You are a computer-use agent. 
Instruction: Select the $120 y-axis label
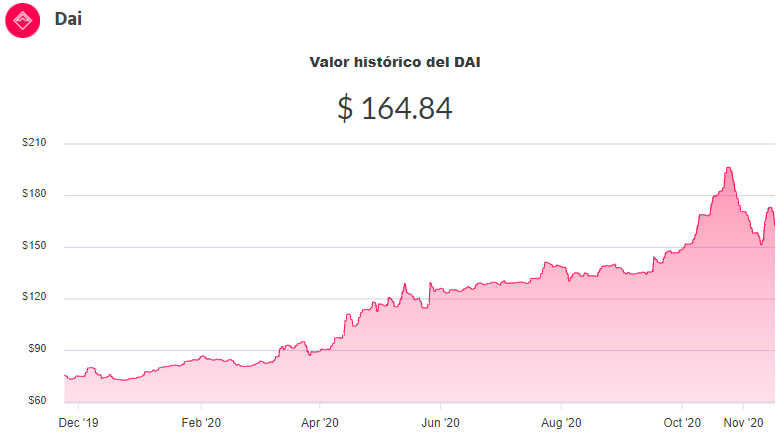point(34,296)
